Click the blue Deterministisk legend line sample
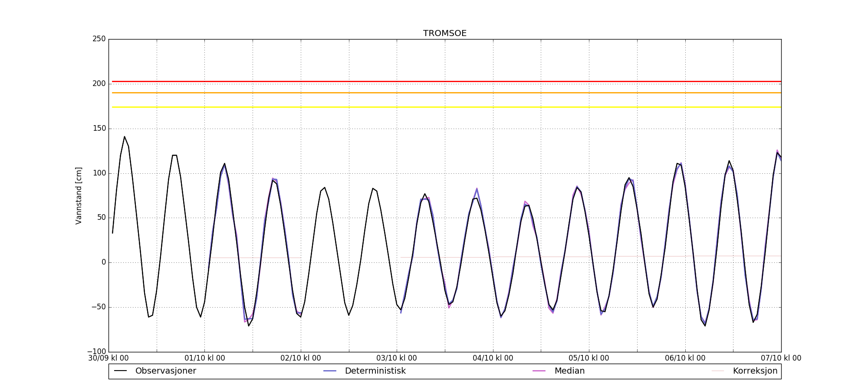 [x=330, y=371]
